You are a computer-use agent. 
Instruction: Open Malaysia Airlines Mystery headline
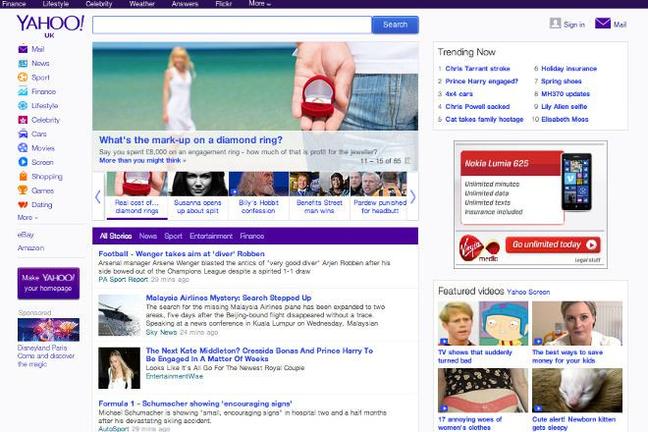(x=229, y=298)
